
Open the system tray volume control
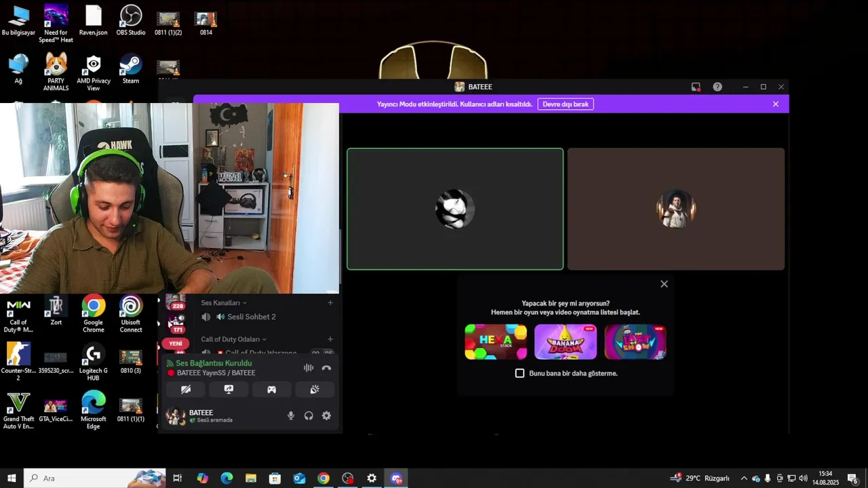pyautogui.click(x=803, y=479)
